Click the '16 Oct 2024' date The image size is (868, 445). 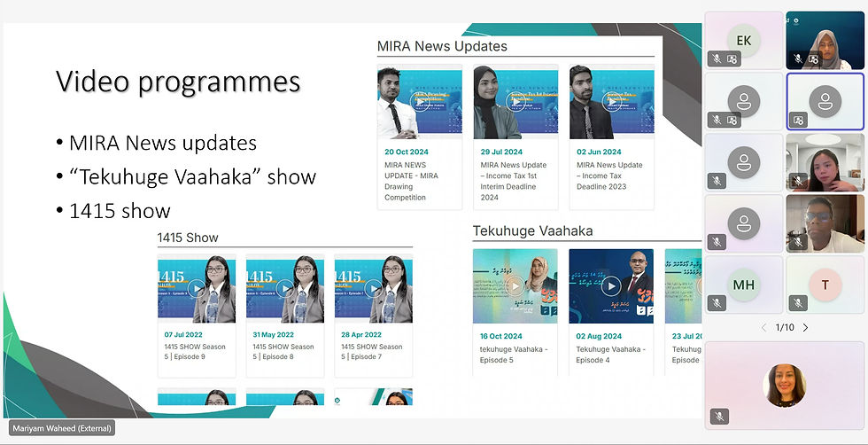501,336
